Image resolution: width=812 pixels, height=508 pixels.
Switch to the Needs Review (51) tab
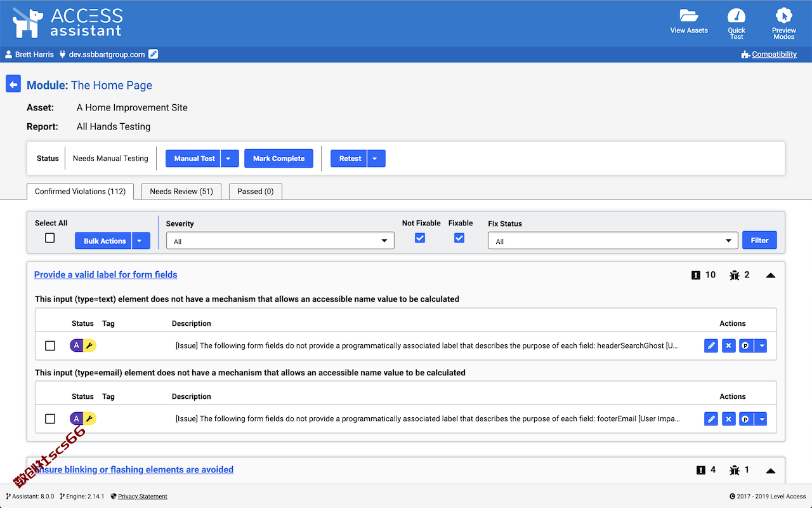tap(181, 191)
